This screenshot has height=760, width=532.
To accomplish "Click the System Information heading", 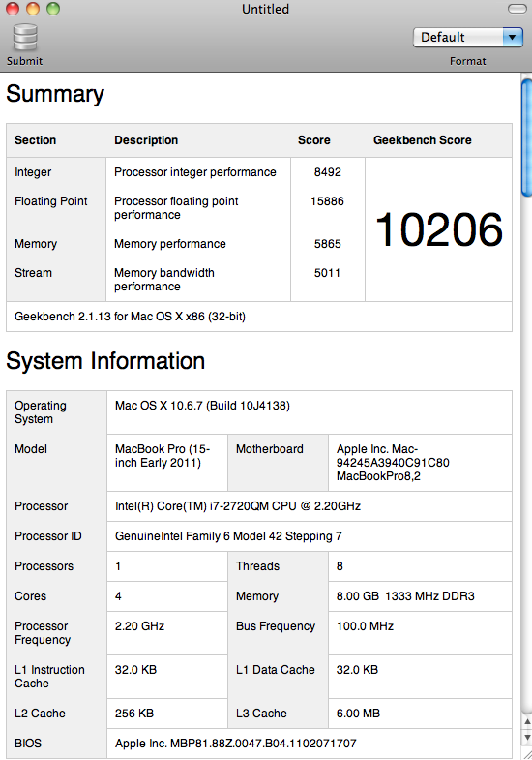I will 105,361.
